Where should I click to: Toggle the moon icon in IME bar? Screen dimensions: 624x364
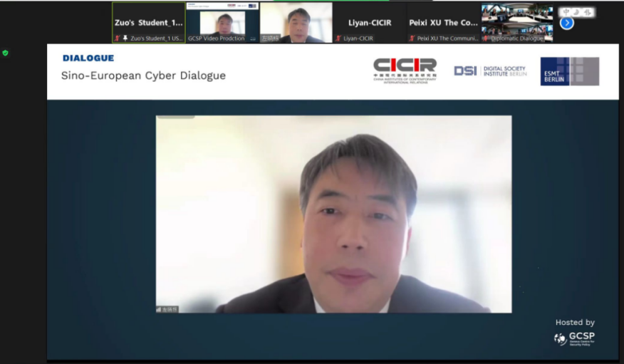click(577, 12)
